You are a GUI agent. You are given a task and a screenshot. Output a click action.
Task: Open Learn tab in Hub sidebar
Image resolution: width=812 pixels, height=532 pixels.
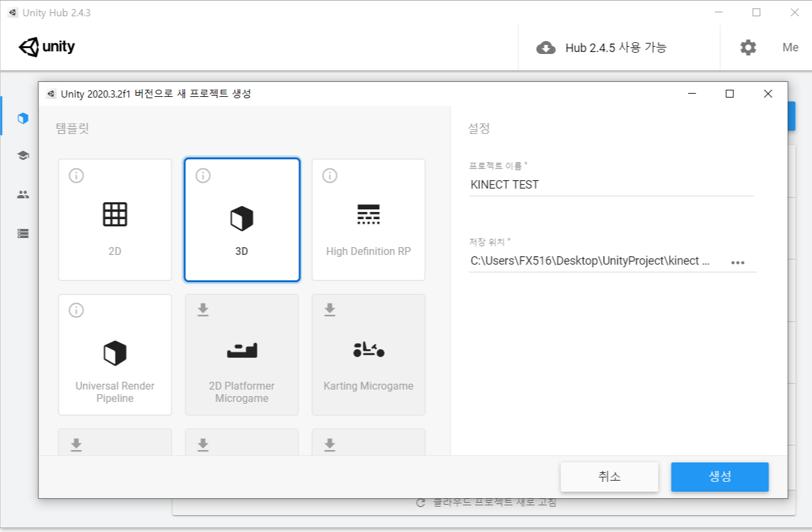click(23, 155)
